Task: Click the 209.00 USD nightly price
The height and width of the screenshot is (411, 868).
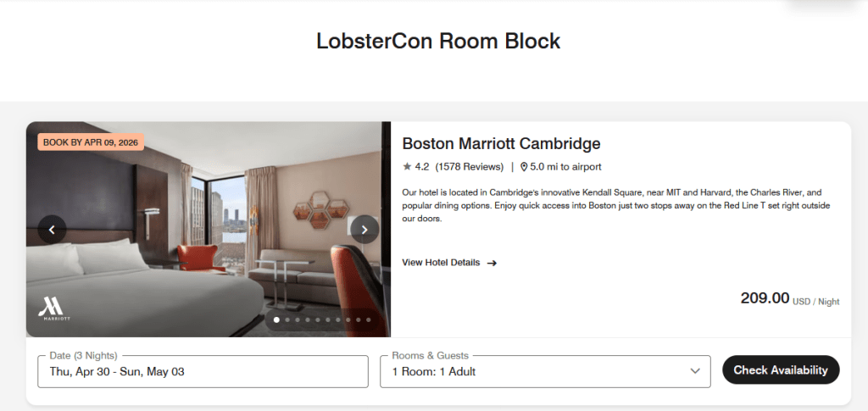Action: (x=789, y=298)
